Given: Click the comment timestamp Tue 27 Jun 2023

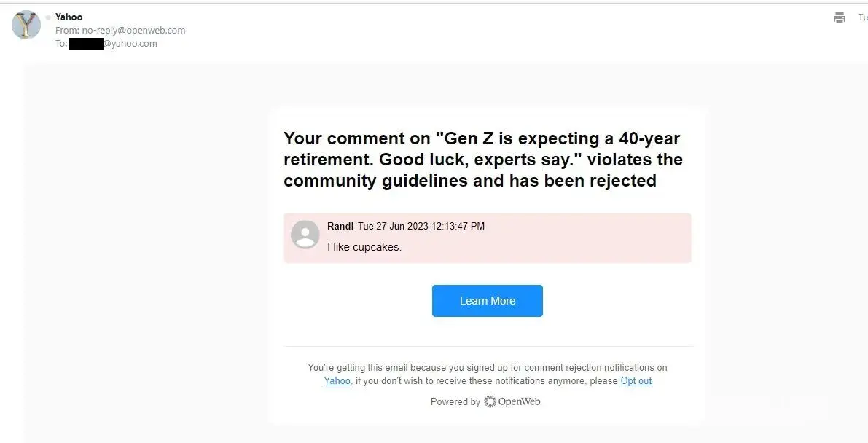Looking at the screenshot, I should coord(421,227).
